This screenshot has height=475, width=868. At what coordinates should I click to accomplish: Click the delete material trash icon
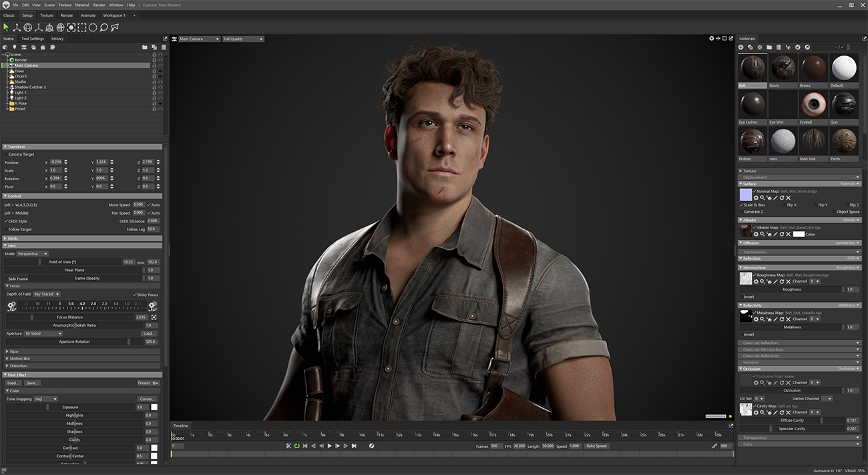[x=778, y=47]
